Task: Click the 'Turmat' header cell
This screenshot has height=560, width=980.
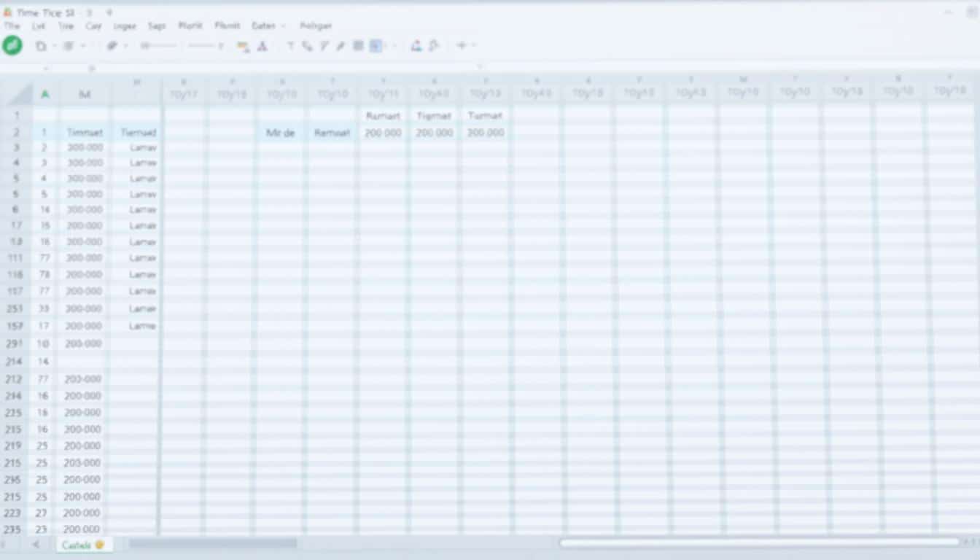Action: pyautogui.click(x=486, y=115)
